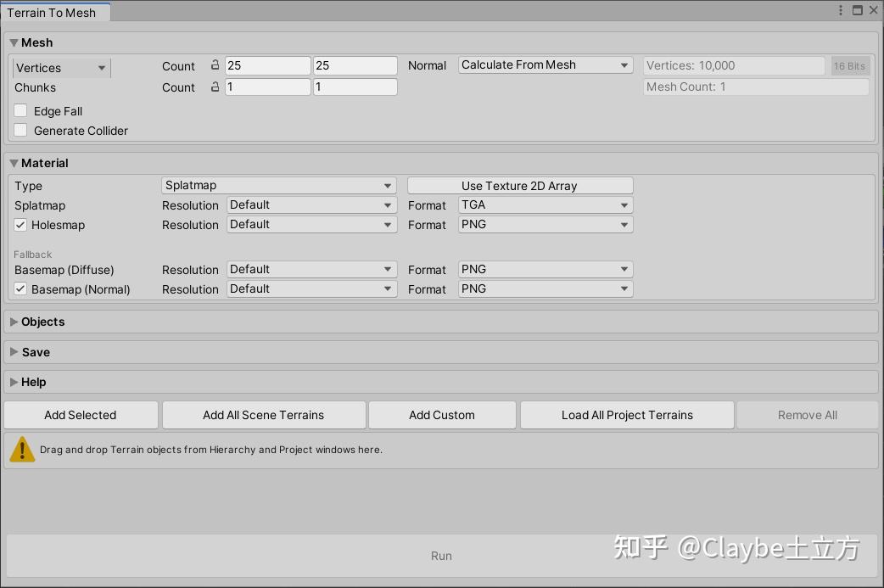
Task: Click the Add All Scene Terrains button
Action: click(263, 415)
